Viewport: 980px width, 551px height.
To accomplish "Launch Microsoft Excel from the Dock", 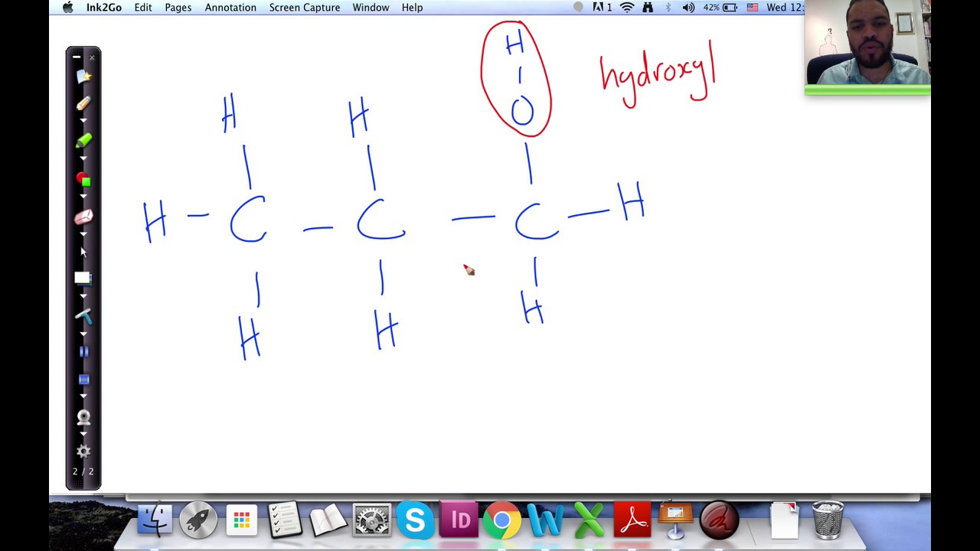I will point(589,520).
